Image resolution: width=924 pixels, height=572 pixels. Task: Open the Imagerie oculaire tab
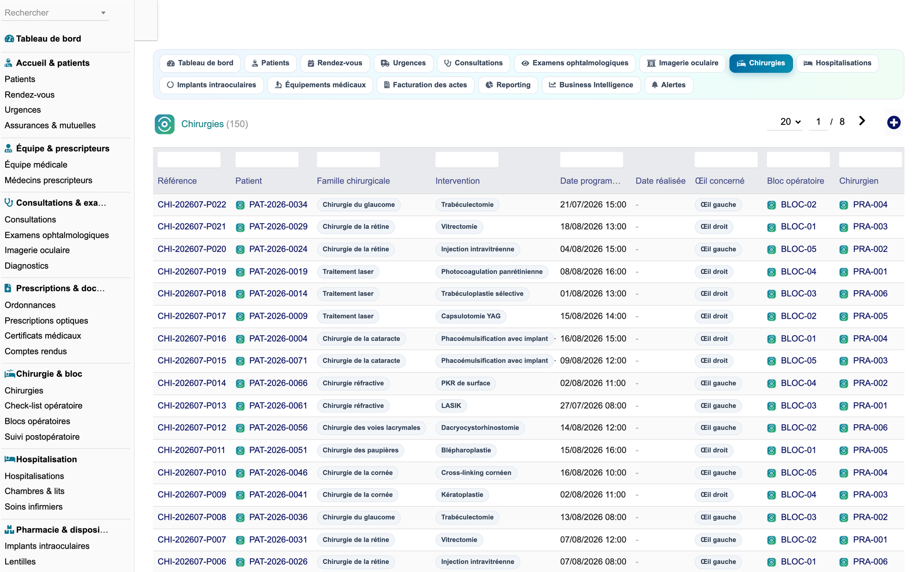point(682,63)
